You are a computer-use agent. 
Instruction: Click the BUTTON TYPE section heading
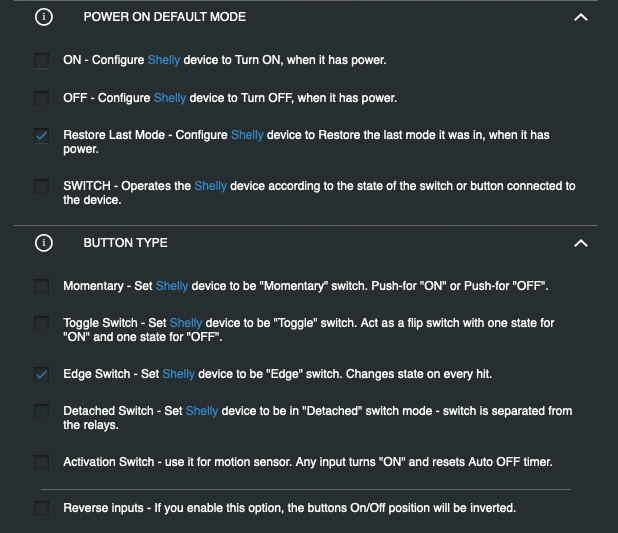(125, 243)
